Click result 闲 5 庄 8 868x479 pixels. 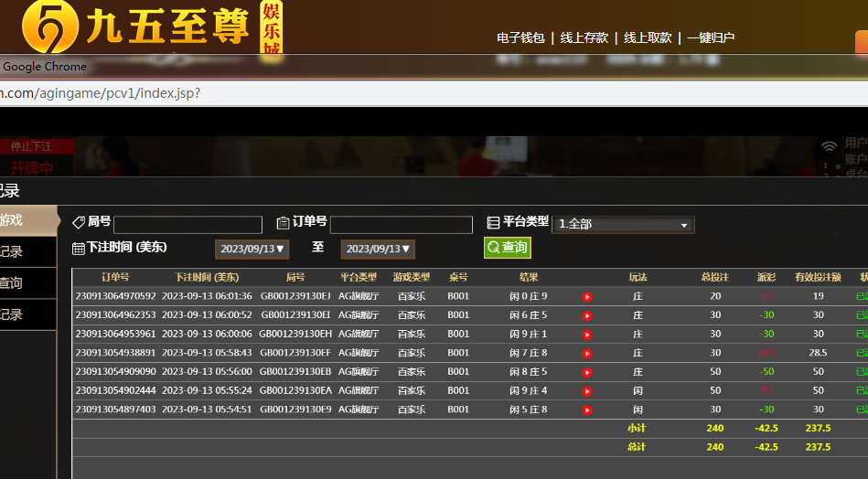click(528, 410)
